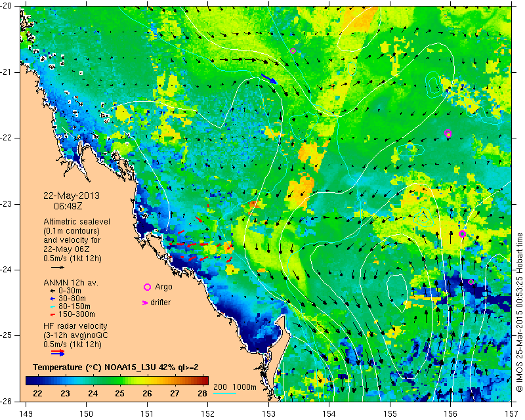Click the blue HF radar arrow near 153, -21
This screenshot has width=525, height=420.
[x=269, y=79]
